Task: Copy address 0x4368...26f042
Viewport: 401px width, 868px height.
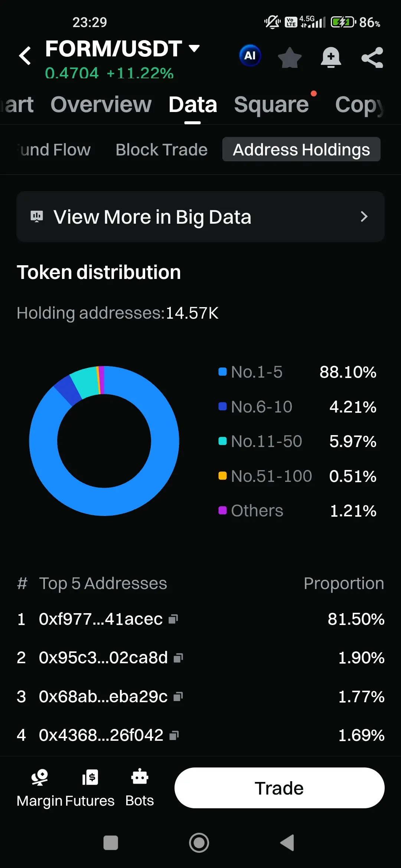Action: (x=174, y=735)
